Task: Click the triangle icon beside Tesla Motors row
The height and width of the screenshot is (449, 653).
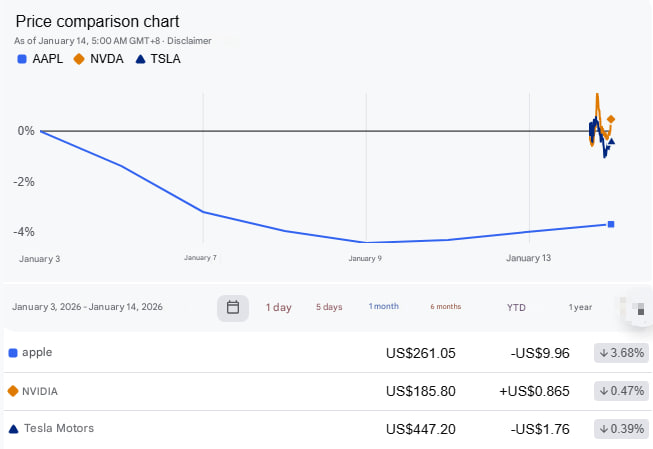Action: [13, 429]
